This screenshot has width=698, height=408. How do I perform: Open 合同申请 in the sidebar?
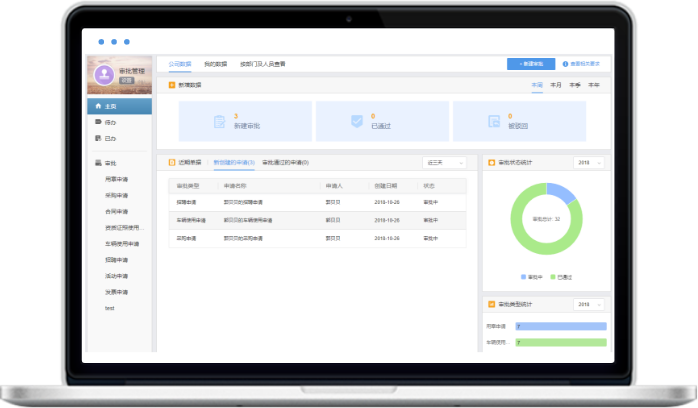116,211
